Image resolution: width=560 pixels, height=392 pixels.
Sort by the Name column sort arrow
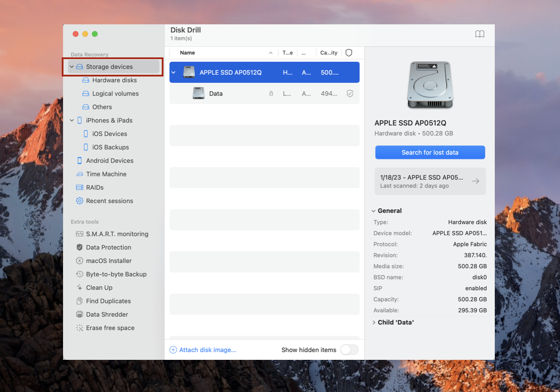tap(270, 53)
